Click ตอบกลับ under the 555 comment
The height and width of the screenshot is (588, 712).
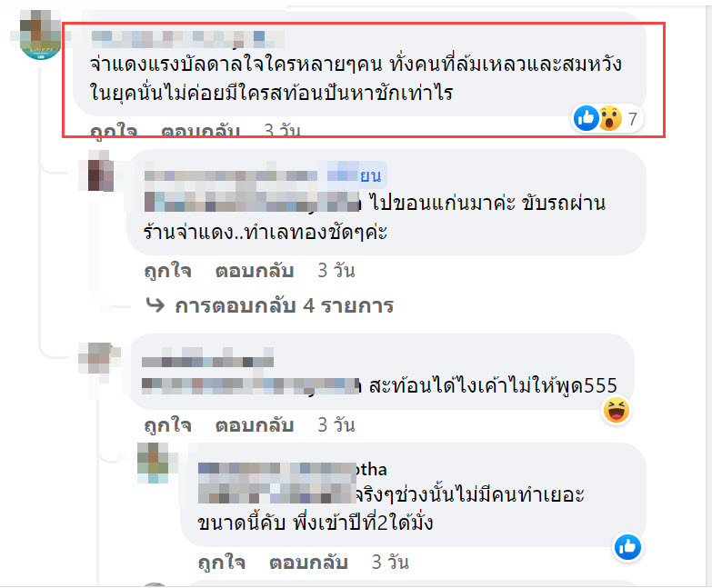click(255, 425)
